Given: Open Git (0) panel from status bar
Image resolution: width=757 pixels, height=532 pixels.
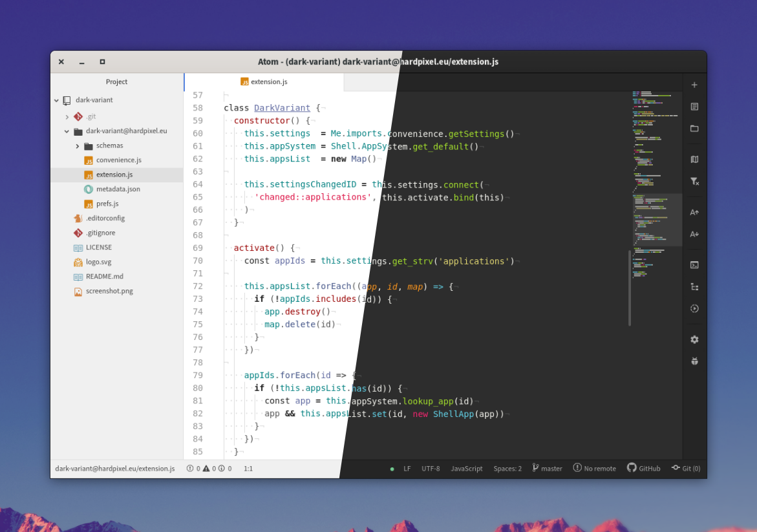Looking at the screenshot, I should pos(686,468).
